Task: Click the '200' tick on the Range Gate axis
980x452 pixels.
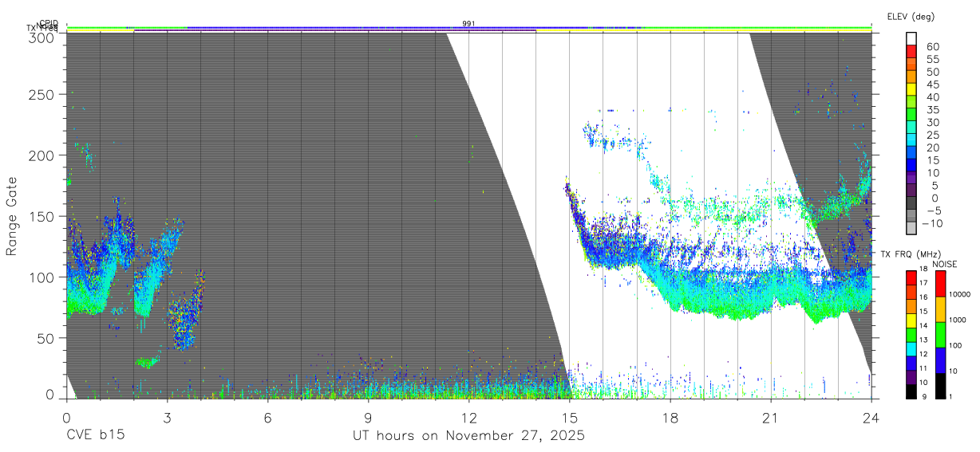Action: pos(41,155)
